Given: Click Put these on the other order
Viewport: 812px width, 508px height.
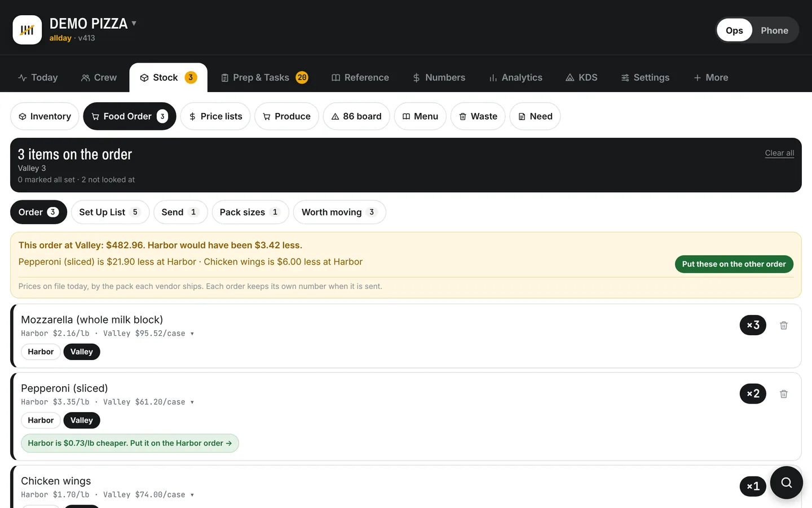Looking at the screenshot, I should [x=734, y=264].
